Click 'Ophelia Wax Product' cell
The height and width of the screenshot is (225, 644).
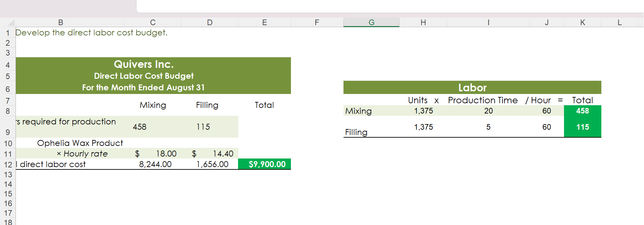80,143
